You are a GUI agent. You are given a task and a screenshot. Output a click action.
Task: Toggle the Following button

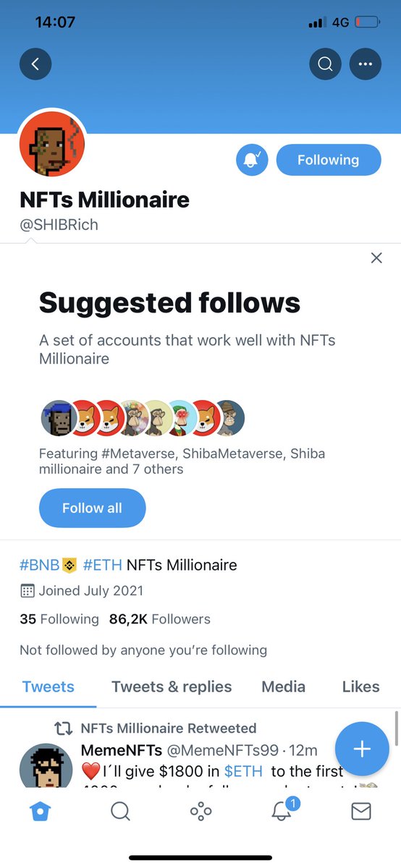click(329, 160)
